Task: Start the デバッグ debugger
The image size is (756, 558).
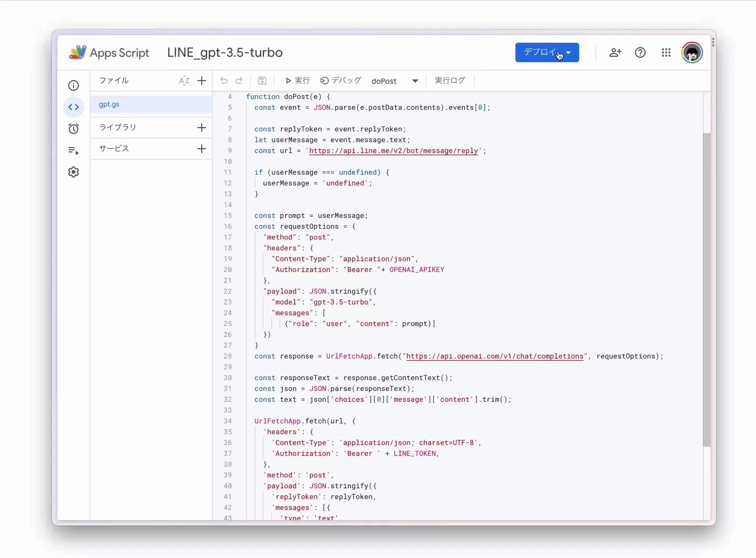Action: tap(341, 81)
